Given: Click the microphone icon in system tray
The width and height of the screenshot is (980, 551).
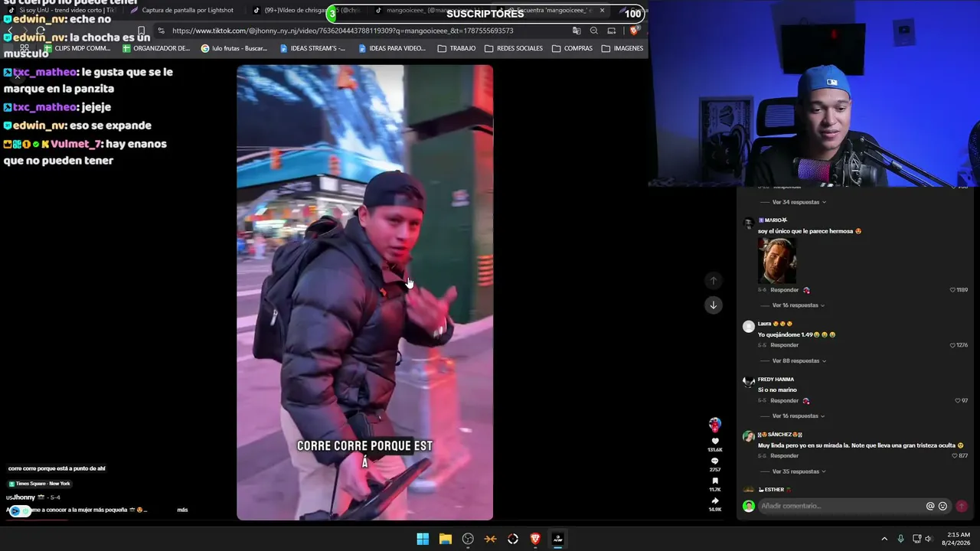Looking at the screenshot, I should 900,539.
